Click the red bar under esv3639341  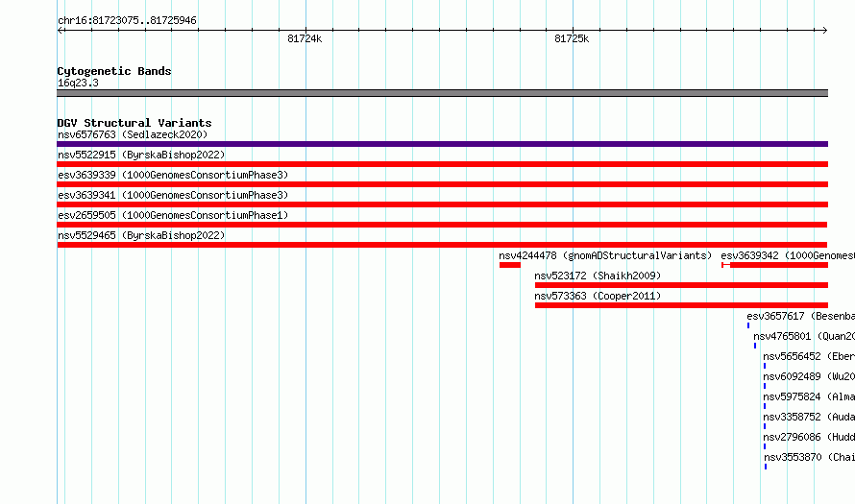pyautogui.click(x=442, y=204)
